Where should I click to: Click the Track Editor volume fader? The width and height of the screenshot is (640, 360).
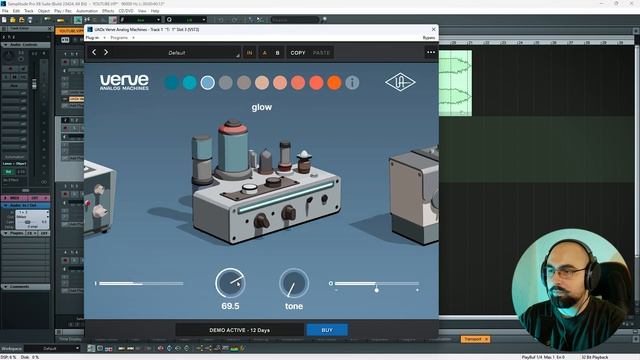tap(34, 84)
